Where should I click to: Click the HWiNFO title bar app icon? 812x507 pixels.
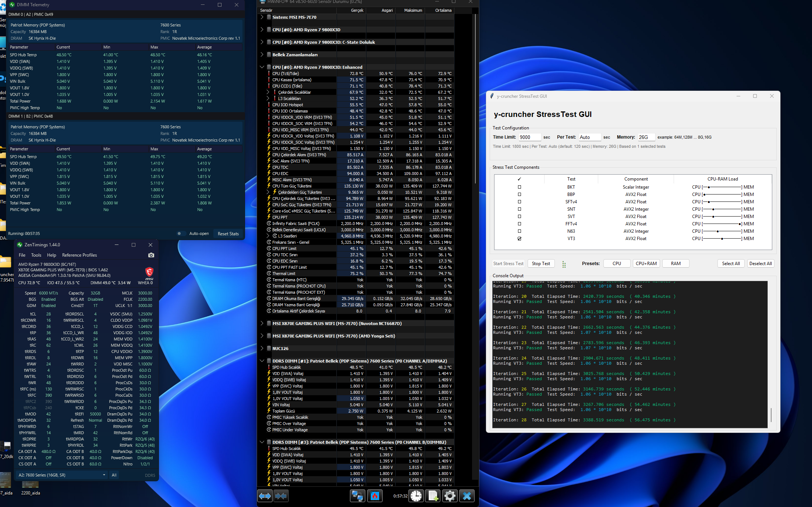pos(263,2)
